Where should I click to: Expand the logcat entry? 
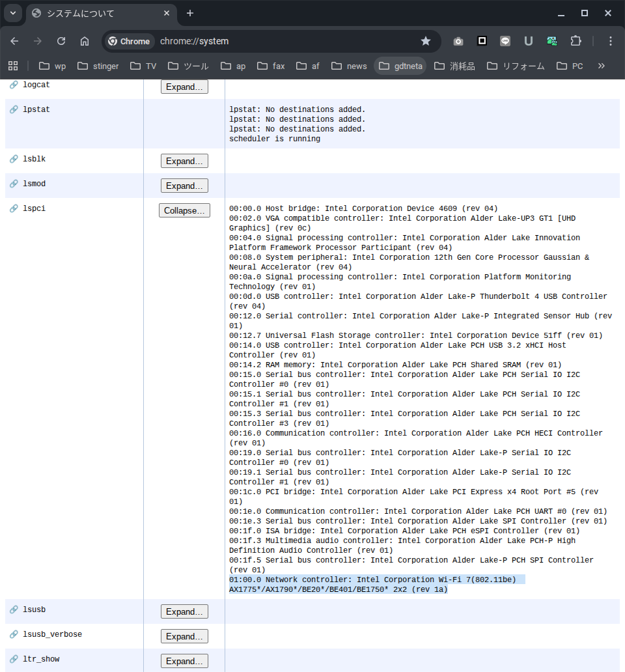[184, 87]
